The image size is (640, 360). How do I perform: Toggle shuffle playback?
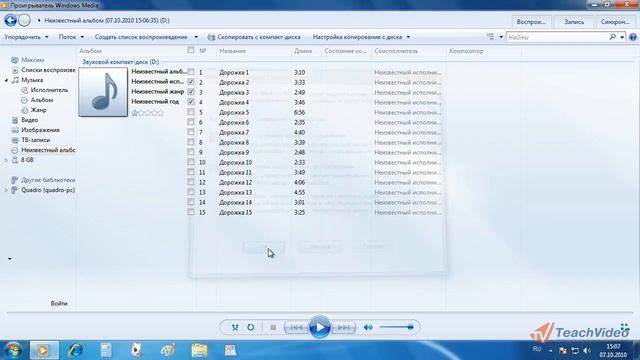(x=235, y=327)
